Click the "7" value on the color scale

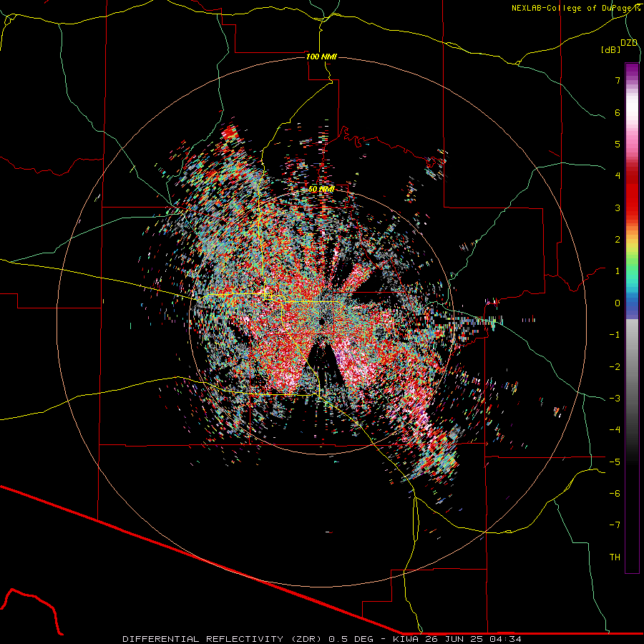tap(618, 80)
